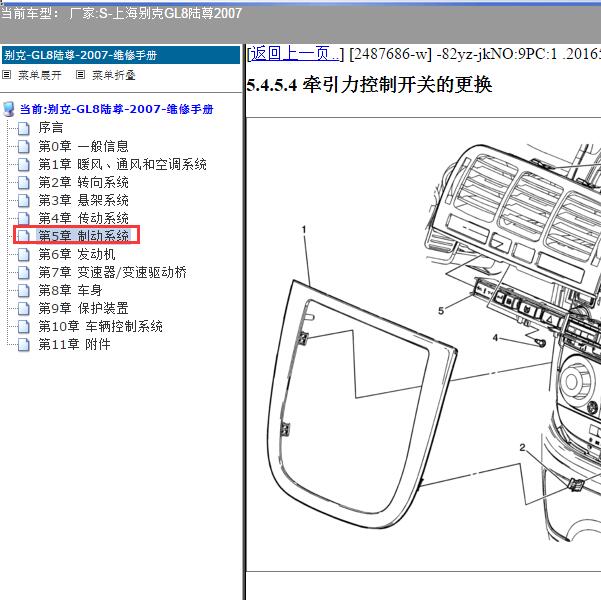This screenshot has height=600, width=601.
Task: Select 第2章 转向系统 chapter
Action: (83, 182)
